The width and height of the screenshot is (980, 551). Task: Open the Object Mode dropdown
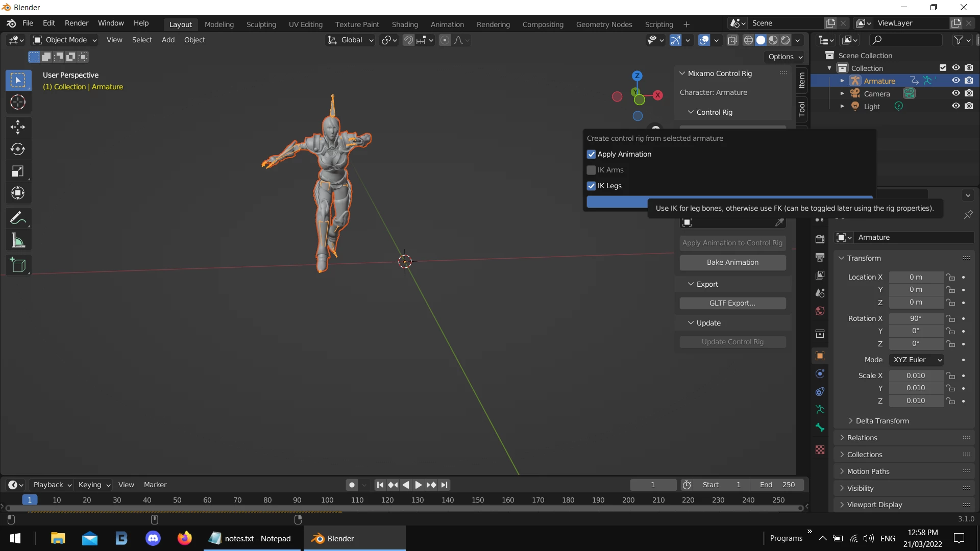coord(65,40)
